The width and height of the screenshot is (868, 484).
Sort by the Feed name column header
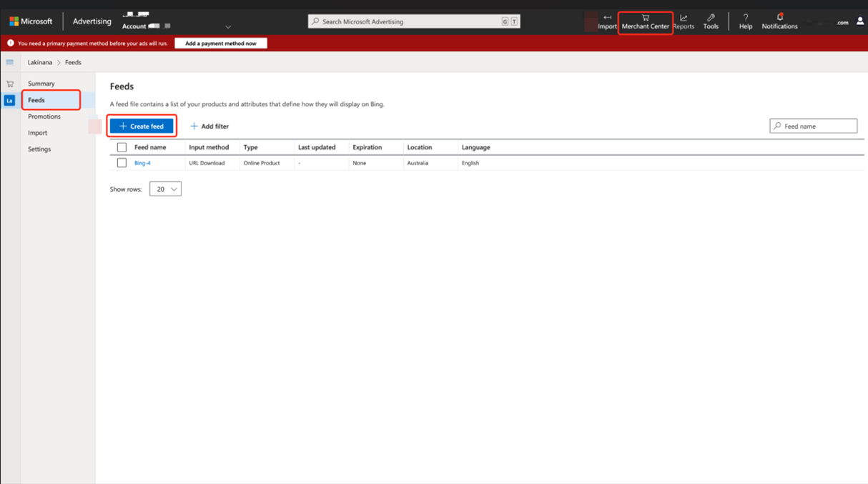(x=150, y=147)
